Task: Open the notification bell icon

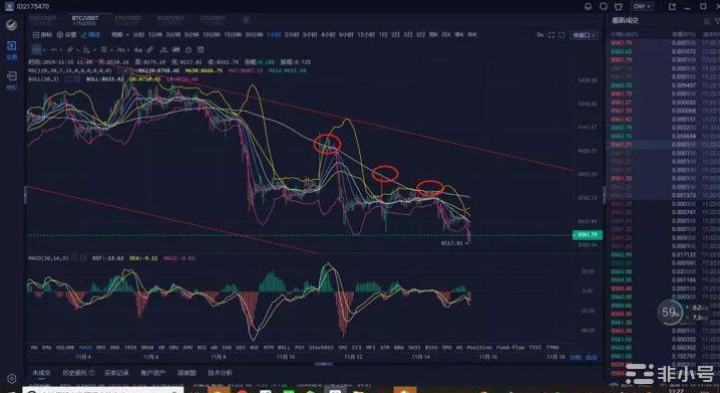Action: click(588, 6)
